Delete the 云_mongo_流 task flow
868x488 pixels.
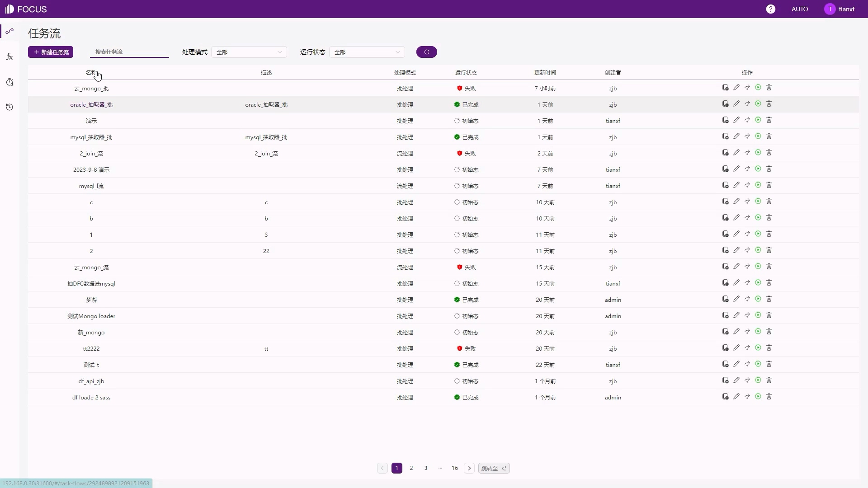[769, 267]
